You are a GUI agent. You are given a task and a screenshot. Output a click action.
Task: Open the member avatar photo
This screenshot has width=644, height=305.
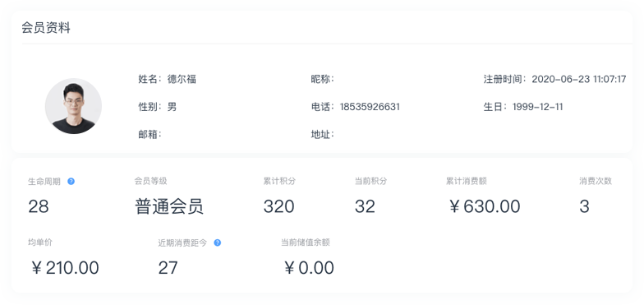(x=73, y=107)
